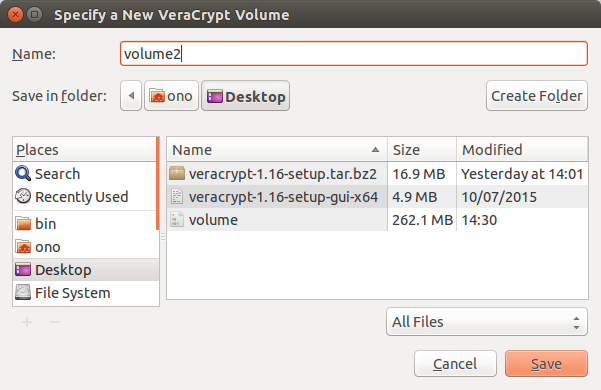This screenshot has width=601, height=390.
Task: Select the bin folder icon in Places
Action: [x=23, y=224]
